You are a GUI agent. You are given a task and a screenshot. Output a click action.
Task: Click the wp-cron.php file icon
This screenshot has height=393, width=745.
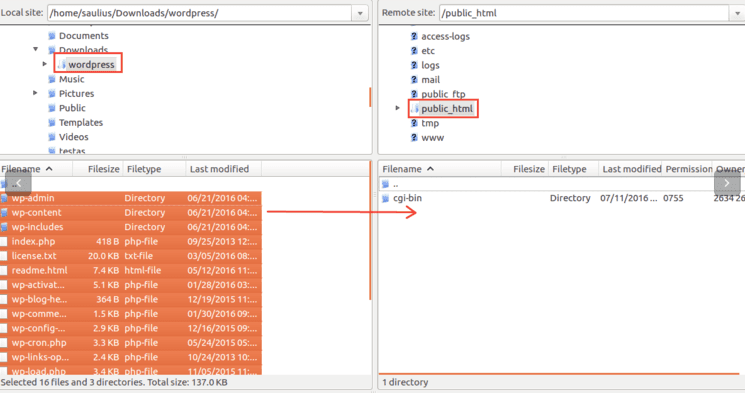pos(4,343)
